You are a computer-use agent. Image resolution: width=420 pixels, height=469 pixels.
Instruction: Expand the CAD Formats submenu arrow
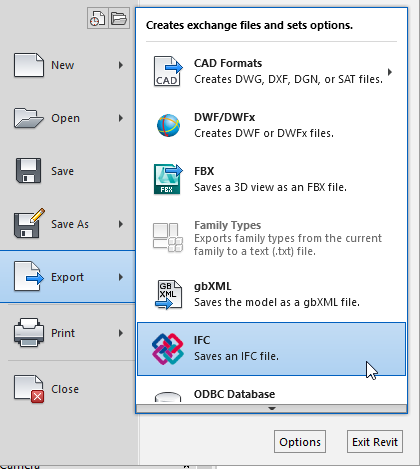pyautogui.click(x=390, y=72)
